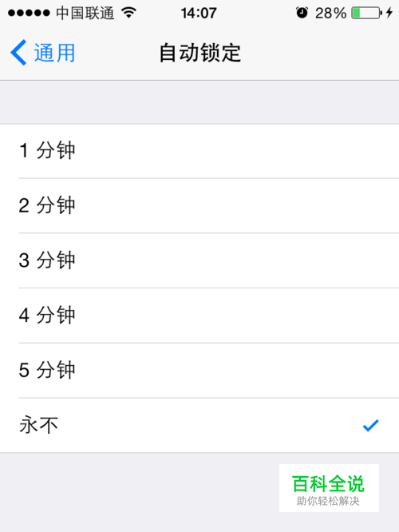Viewport: 399px width, 532px height.
Task: Tap the green battery icon
Action: point(366,13)
